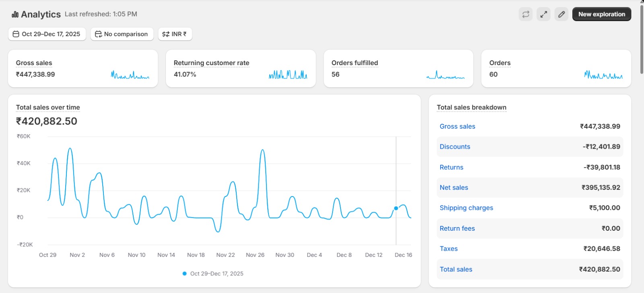Open the No comparison dropdown
This screenshot has width=644, height=293.
click(x=122, y=34)
